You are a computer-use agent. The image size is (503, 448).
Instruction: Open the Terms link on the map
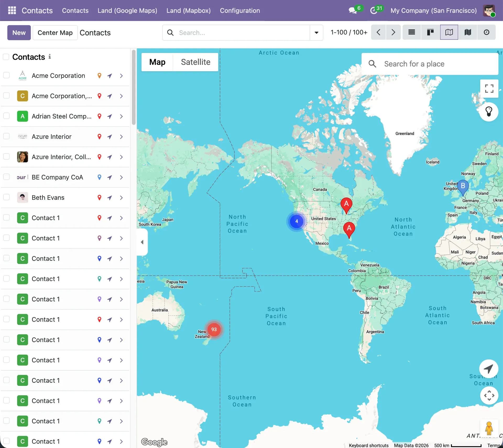[x=494, y=445]
